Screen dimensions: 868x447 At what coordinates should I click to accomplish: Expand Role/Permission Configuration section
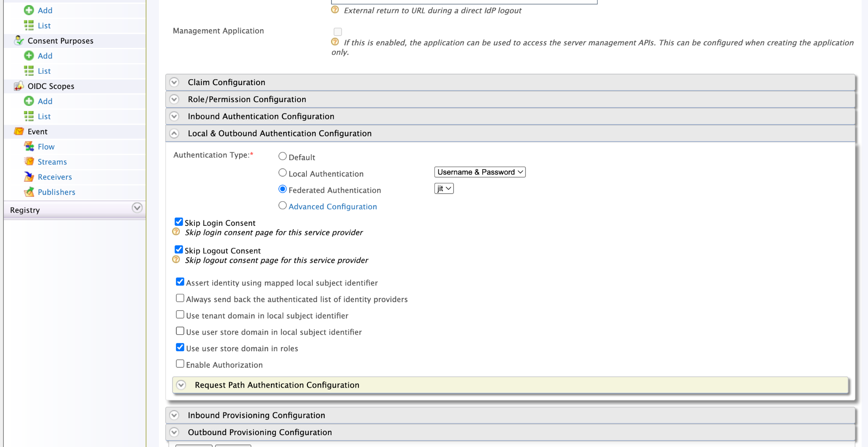coord(510,99)
